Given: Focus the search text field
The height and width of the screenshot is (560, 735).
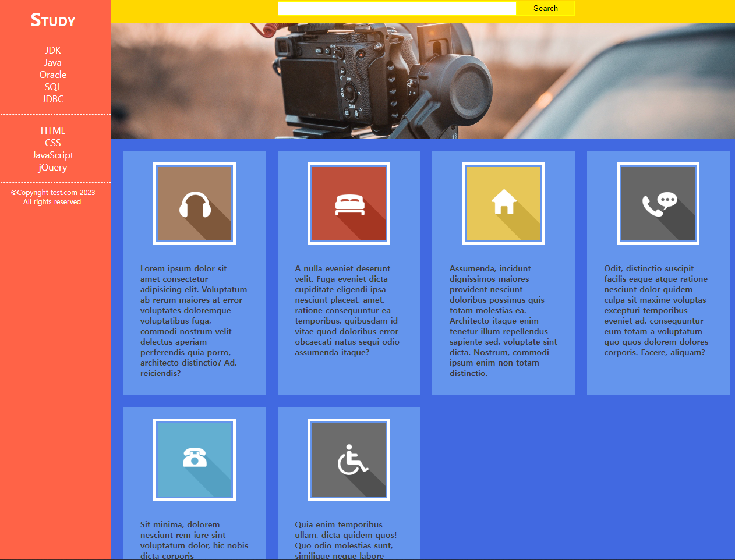Looking at the screenshot, I should click(x=397, y=8).
